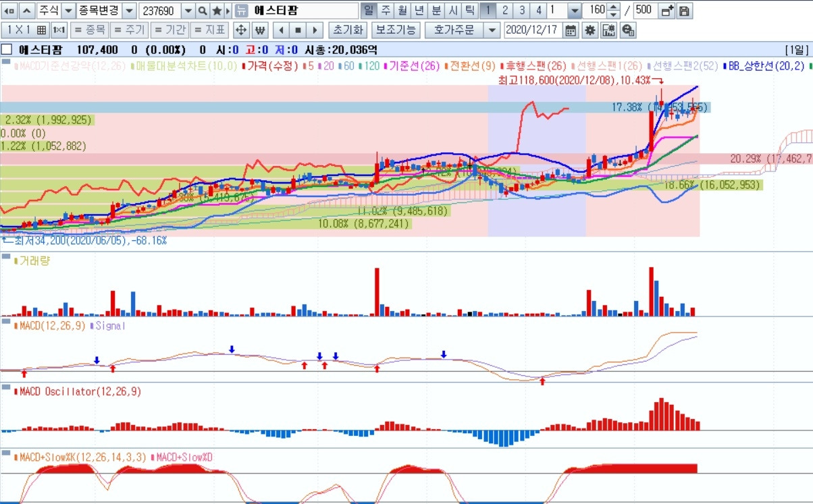Viewport: 813px width, 504px height.
Task: Click the back navigation icon at top-left
Action: (9, 11)
